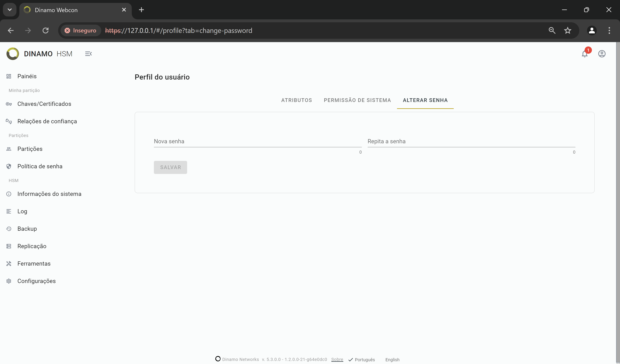Click the browser back arrow
Image resolution: width=620 pixels, height=364 pixels.
coord(11,30)
